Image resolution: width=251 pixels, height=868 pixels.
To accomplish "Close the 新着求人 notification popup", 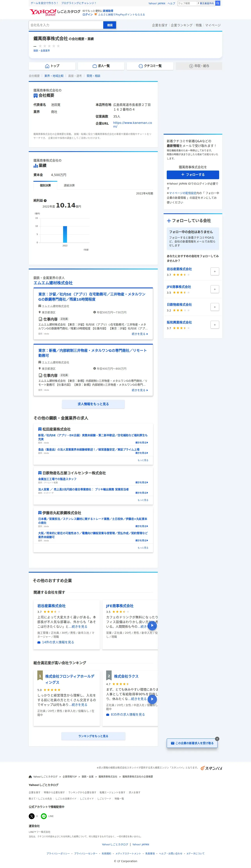I will click(217, 739).
